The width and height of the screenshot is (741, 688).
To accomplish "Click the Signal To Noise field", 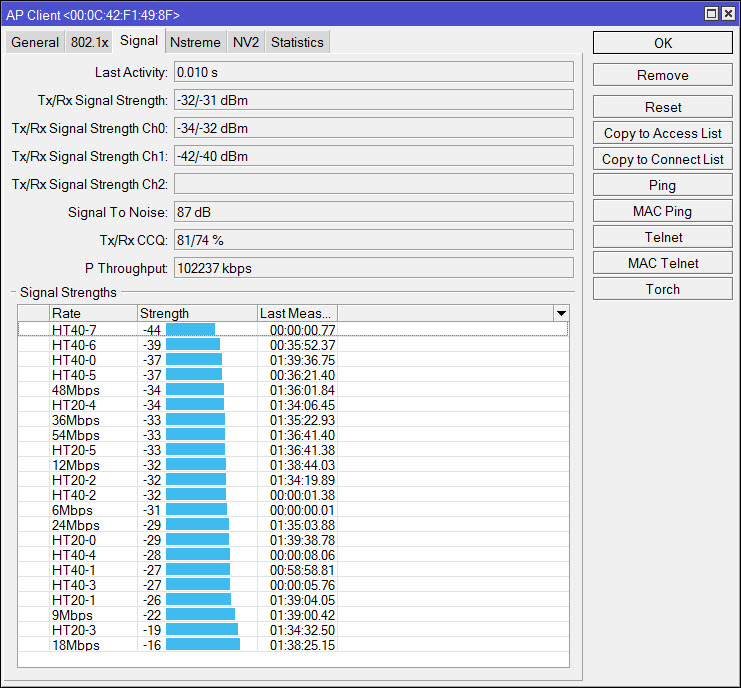I will [374, 212].
